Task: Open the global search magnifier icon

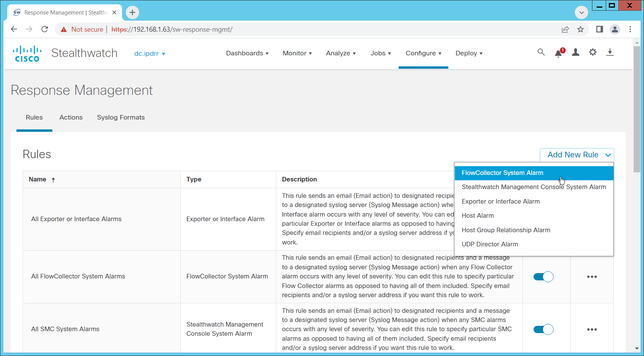Action: coord(541,52)
